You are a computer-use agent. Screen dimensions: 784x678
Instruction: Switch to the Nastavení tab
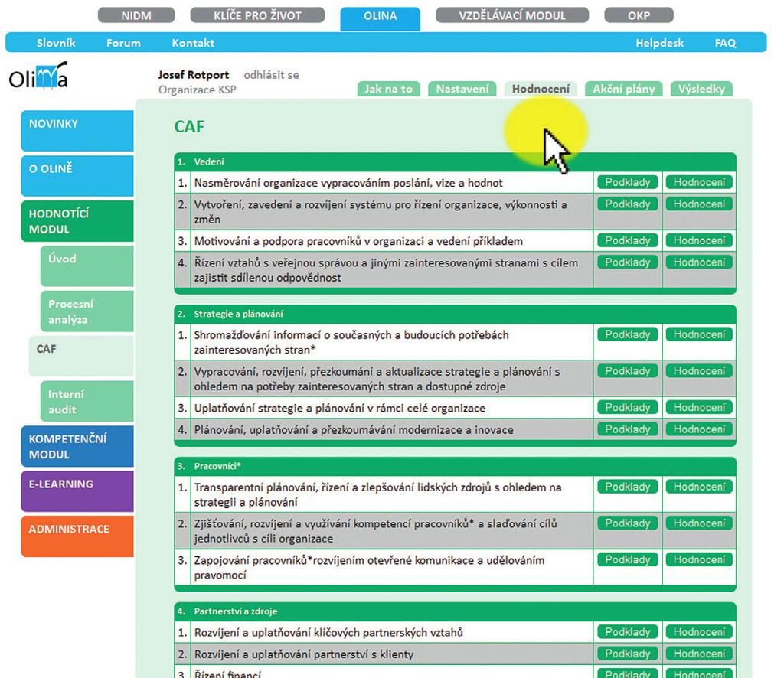tap(462, 89)
